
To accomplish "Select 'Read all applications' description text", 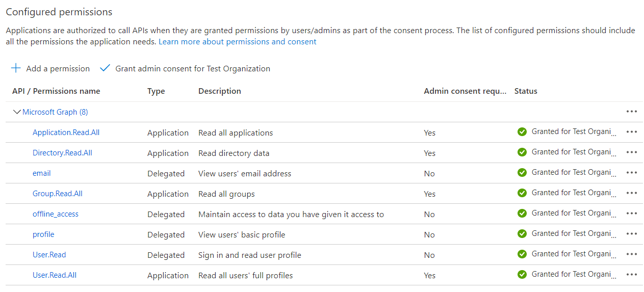I will (x=236, y=132).
